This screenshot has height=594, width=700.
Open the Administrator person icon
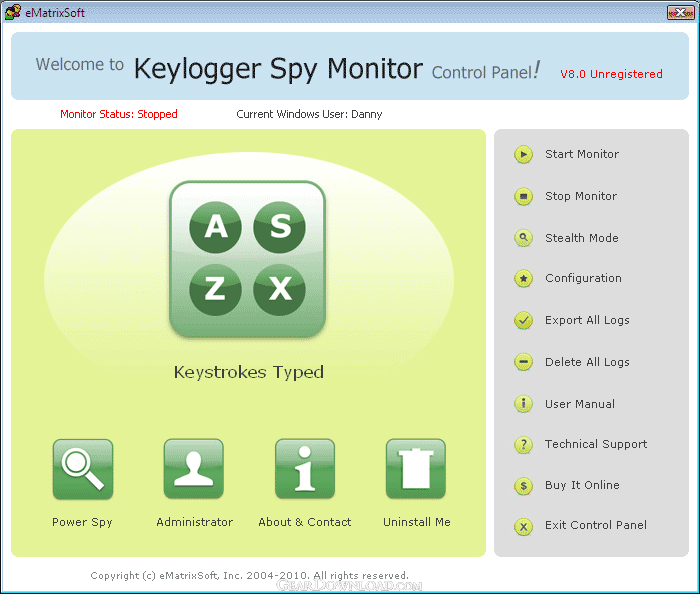coord(193,469)
